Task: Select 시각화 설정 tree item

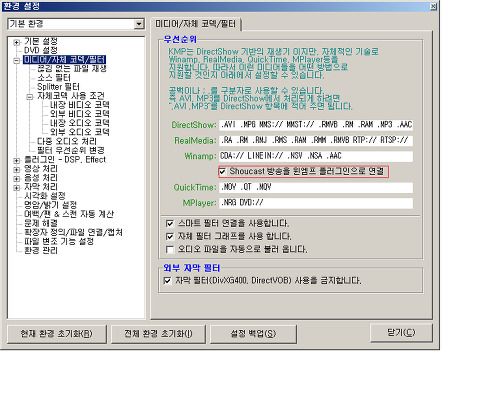Action: tap(45, 196)
